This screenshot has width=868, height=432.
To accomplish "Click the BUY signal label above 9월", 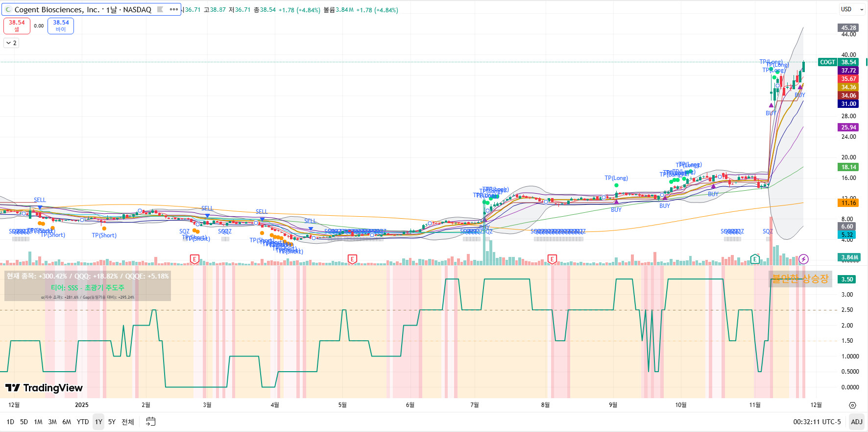I will click(x=616, y=210).
